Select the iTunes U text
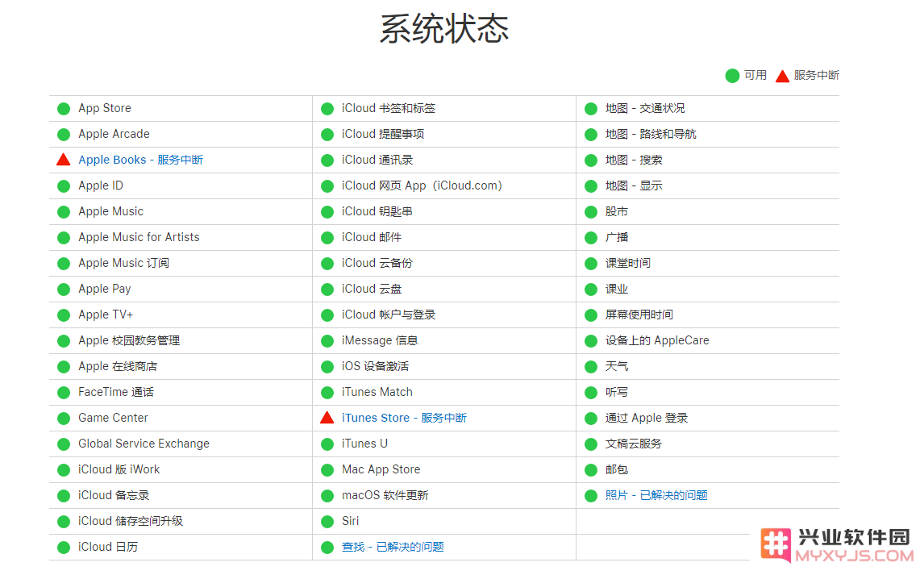Image resolution: width=924 pixels, height=575 pixels. [364, 444]
